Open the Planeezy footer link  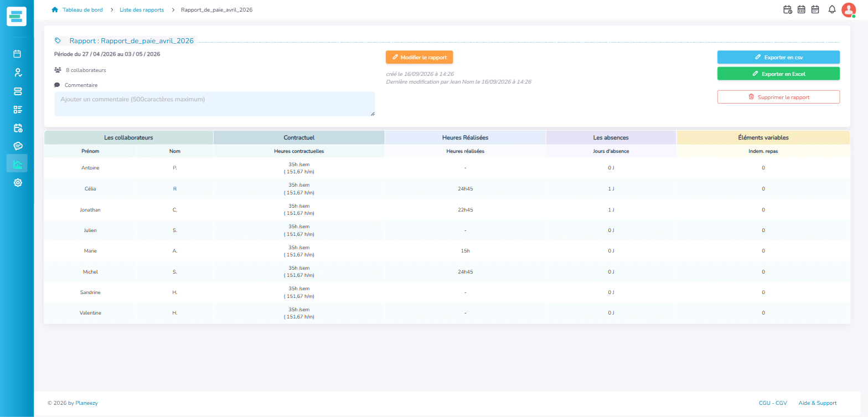coord(86,403)
